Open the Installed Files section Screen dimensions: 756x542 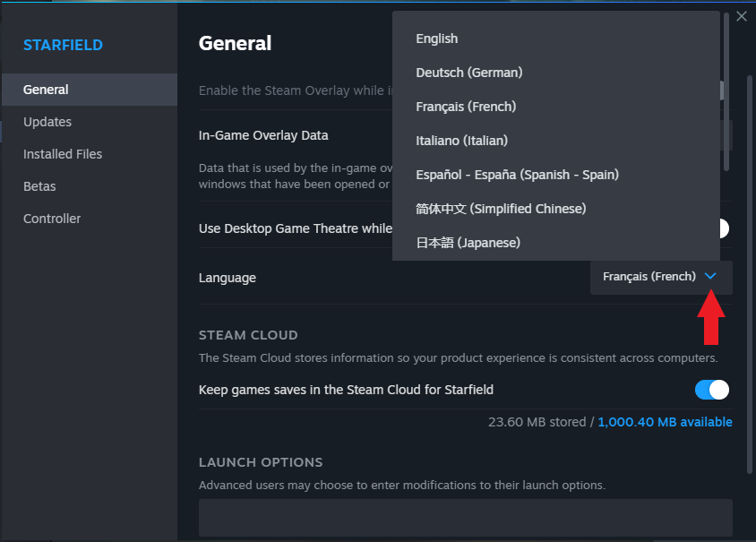[x=62, y=153]
